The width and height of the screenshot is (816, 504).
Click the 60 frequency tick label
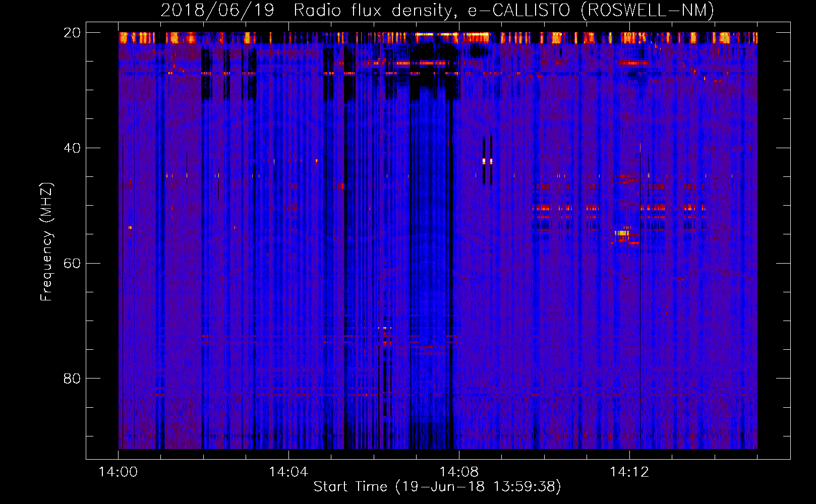pyautogui.click(x=72, y=264)
